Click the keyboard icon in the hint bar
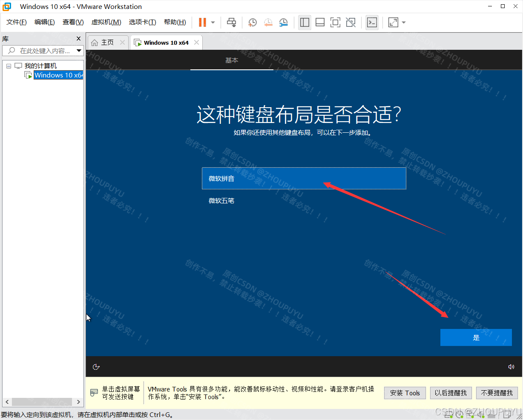This screenshot has width=523, height=420. [x=94, y=393]
